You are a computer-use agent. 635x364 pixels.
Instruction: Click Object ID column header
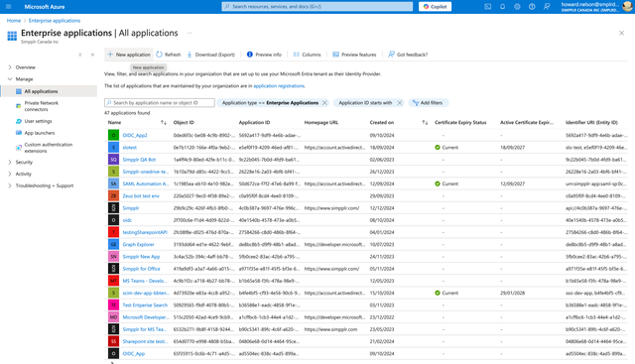[184, 122]
